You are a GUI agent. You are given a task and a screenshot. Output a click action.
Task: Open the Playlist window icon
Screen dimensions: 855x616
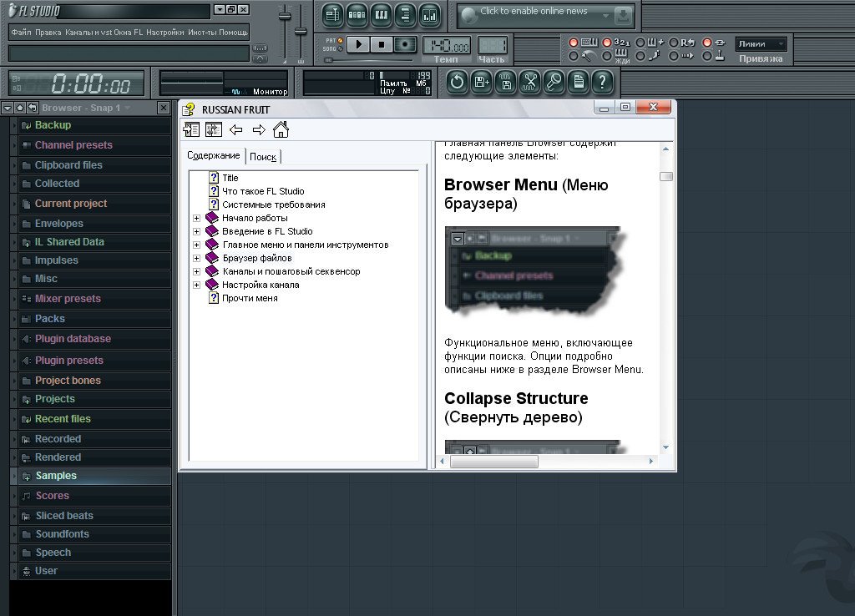pos(333,14)
